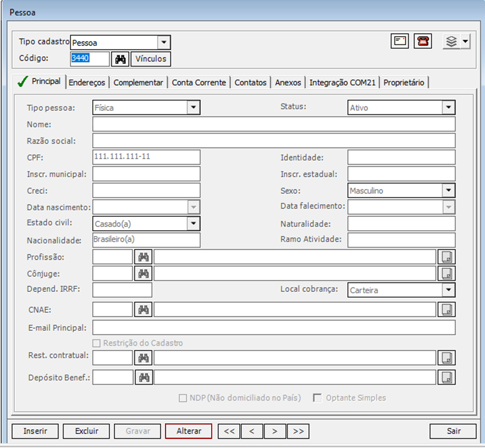This screenshot has width=485, height=448.
Task: Open the Sexo dropdown
Action: (x=449, y=190)
